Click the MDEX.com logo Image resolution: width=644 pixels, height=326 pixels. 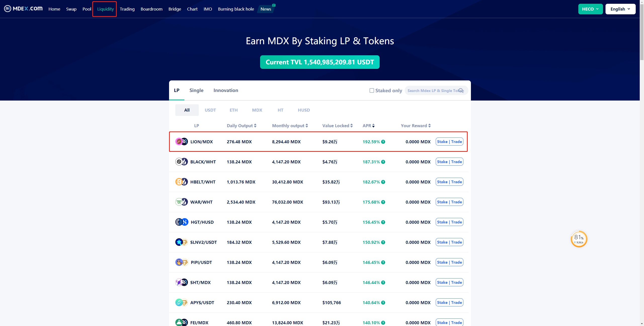point(23,9)
